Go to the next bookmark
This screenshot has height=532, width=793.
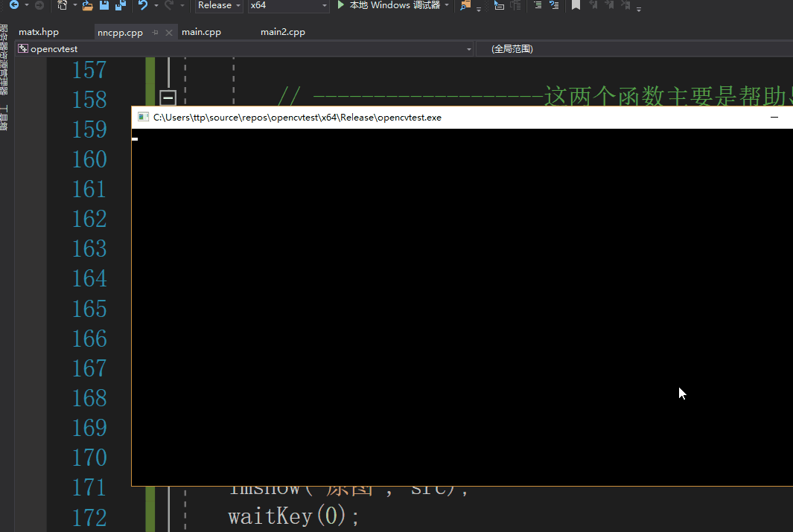coord(609,5)
